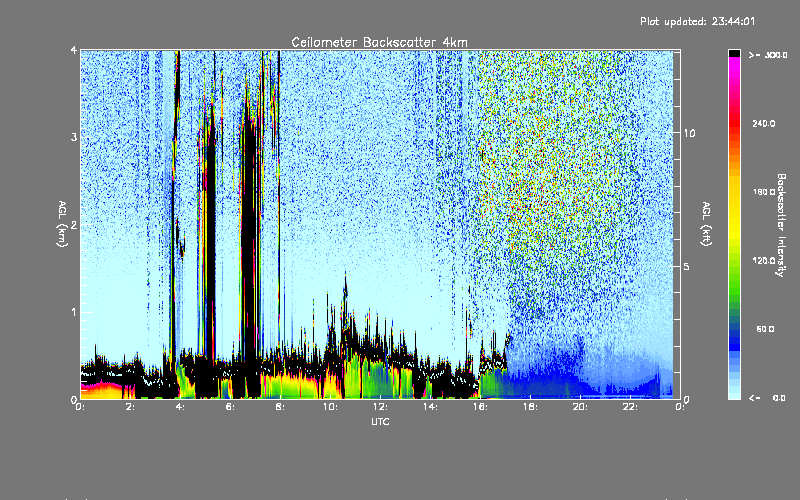The image size is (800, 500).
Task: Click the 'UTC' x-axis label
Action: pos(380,421)
